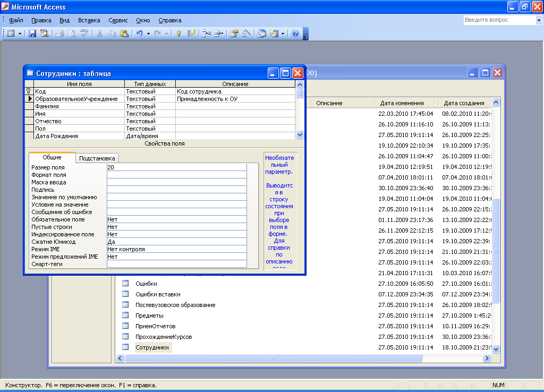Click the table icon beside ПрохождениеКурсов
Screen dimensions: 544x392
point(125,337)
